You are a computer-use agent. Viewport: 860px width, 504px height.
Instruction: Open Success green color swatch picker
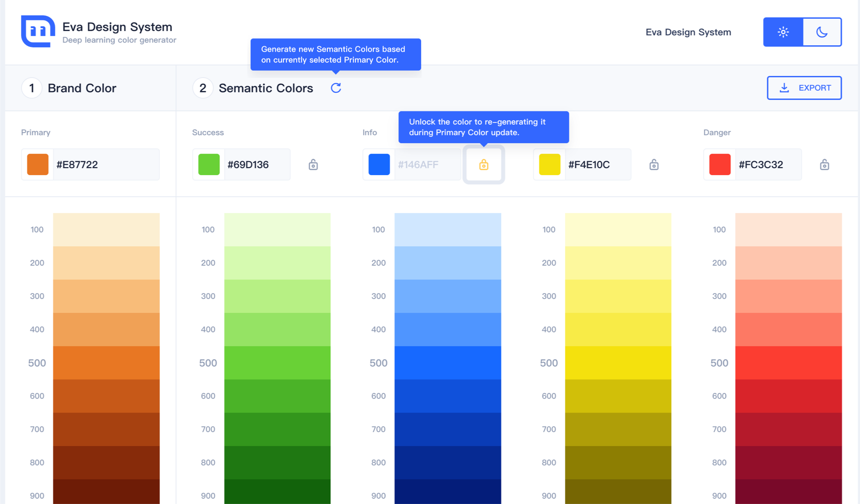pos(208,164)
